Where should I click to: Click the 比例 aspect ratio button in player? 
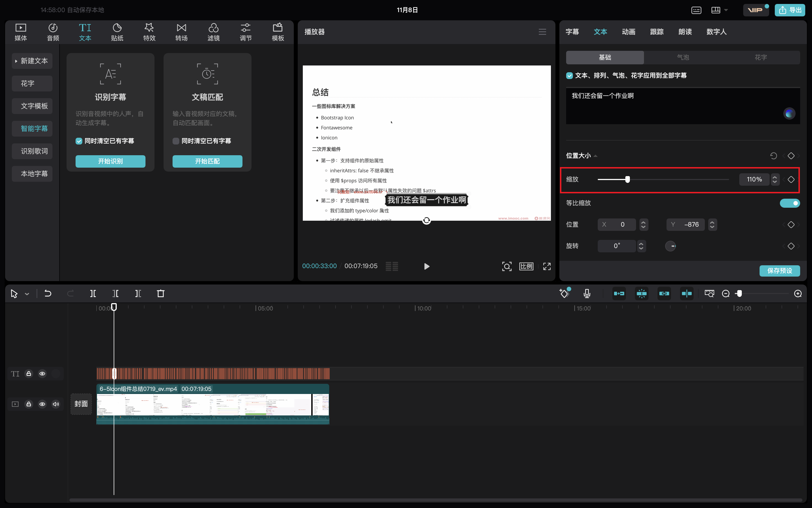pos(526,266)
